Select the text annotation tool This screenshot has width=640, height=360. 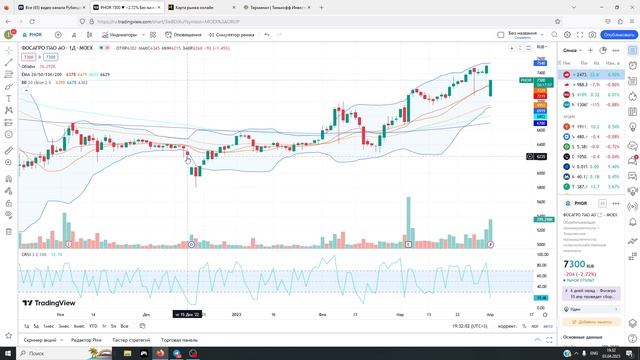[9, 98]
